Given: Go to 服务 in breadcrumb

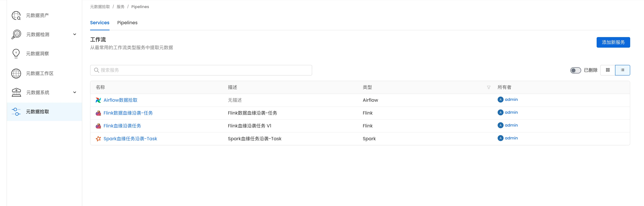Looking at the screenshot, I should [x=121, y=7].
